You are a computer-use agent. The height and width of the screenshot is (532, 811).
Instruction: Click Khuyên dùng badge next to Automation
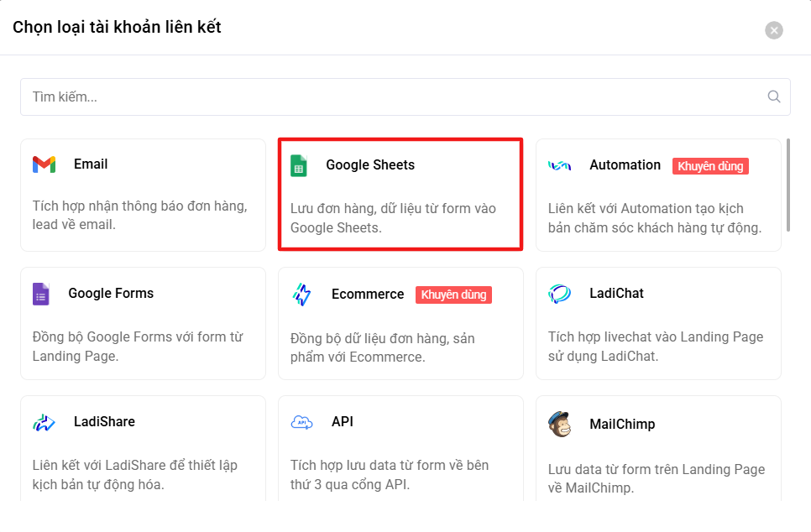click(710, 166)
